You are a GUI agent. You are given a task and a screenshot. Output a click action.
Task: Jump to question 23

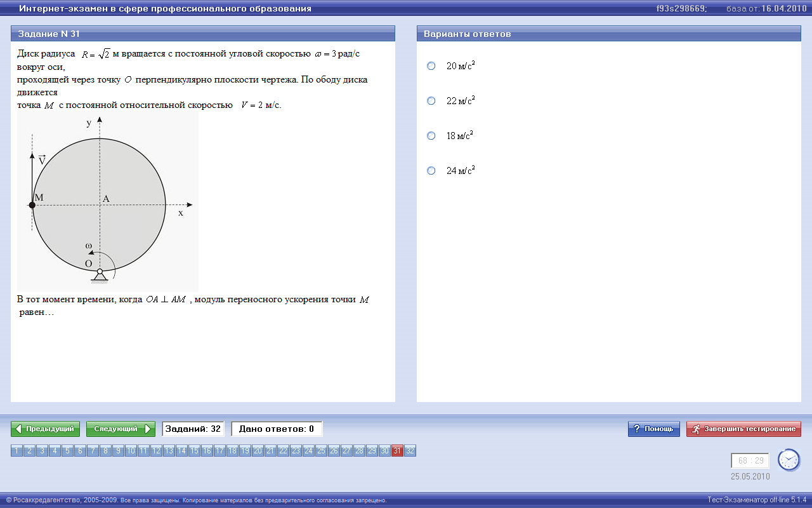(296, 451)
